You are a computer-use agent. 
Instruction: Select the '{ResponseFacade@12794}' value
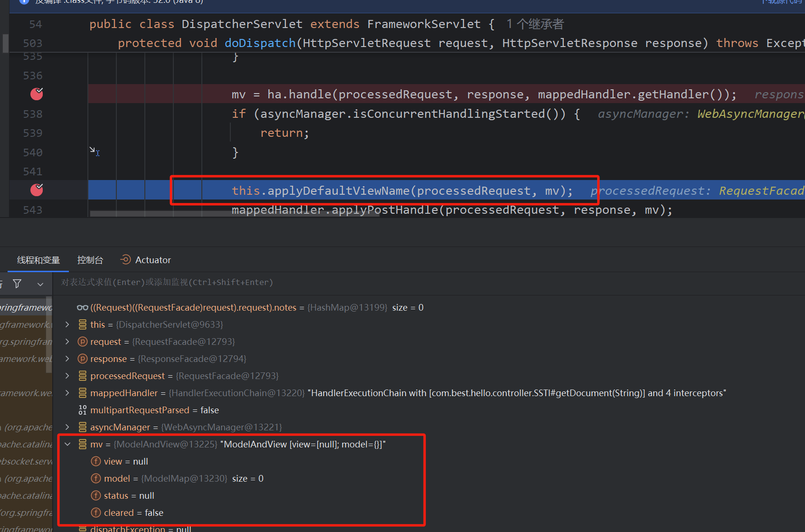point(192,359)
